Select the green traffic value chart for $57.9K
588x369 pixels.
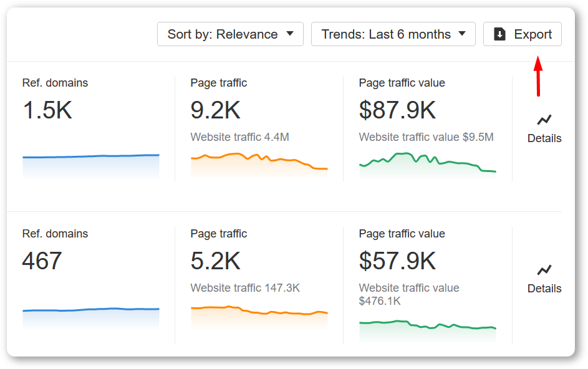[428, 331]
